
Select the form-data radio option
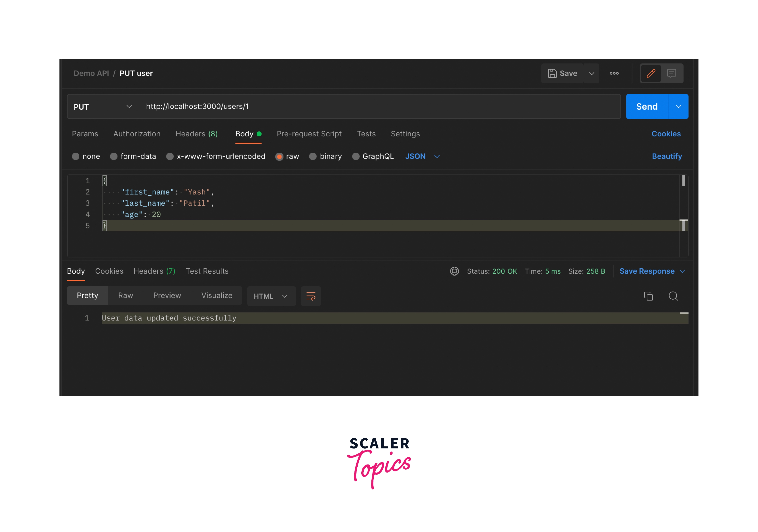[114, 156]
